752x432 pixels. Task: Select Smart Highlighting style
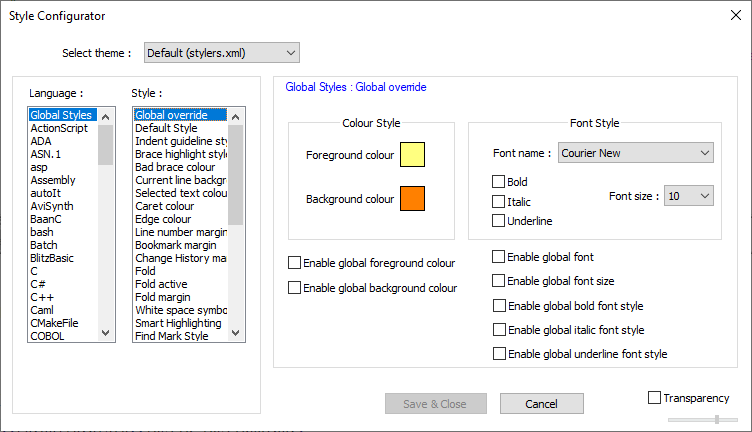click(180, 323)
